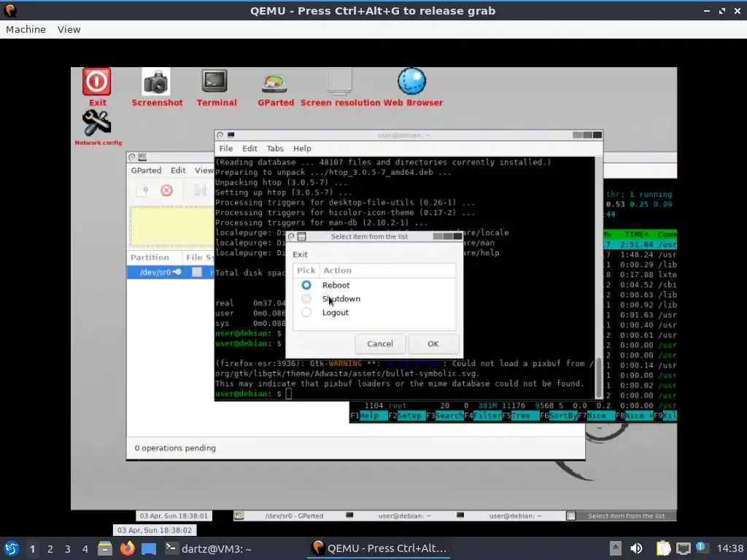The width and height of the screenshot is (747, 560).
Task: Click the Pick column header
Action: [x=306, y=271]
